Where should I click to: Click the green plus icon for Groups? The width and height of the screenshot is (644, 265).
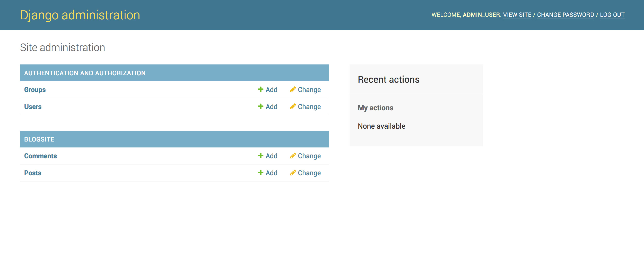tap(260, 89)
